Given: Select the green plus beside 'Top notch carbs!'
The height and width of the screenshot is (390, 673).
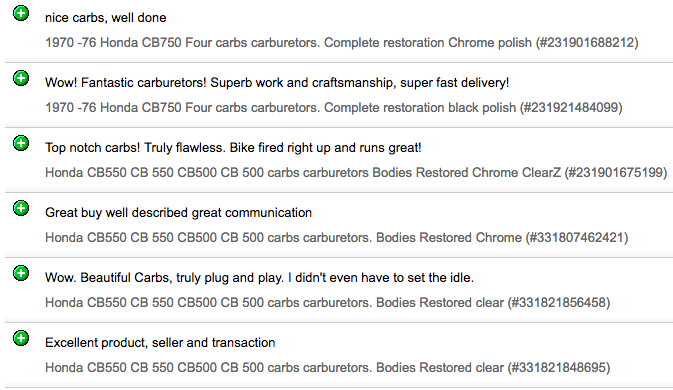Looking at the screenshot, I should 21,143.
